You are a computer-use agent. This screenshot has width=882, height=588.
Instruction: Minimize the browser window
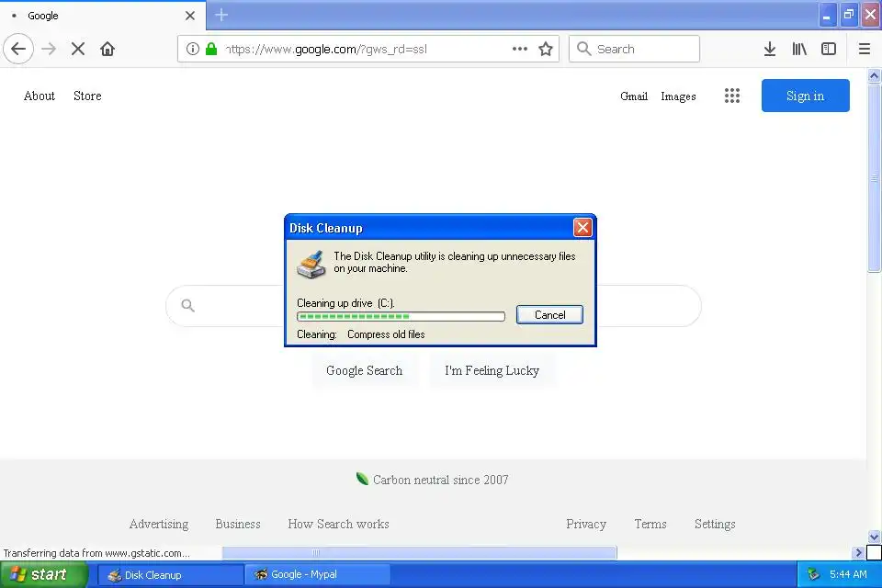(x=827, y=16)
